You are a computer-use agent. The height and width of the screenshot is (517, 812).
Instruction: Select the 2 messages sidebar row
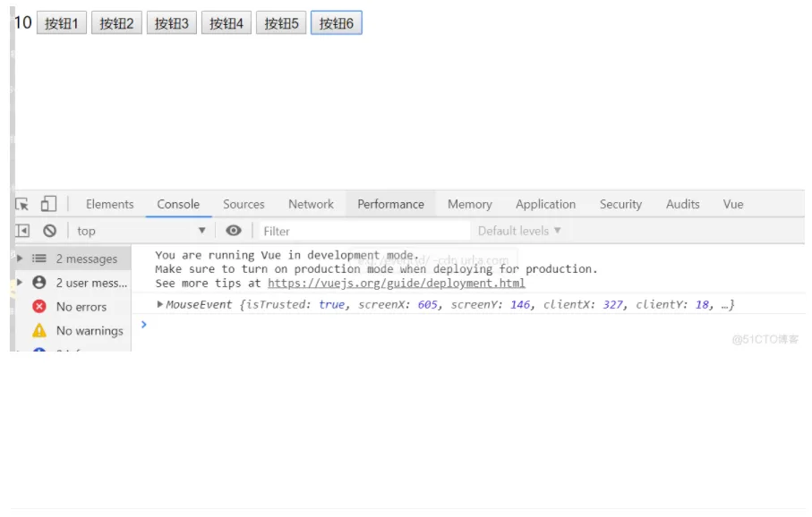[73, 258]
